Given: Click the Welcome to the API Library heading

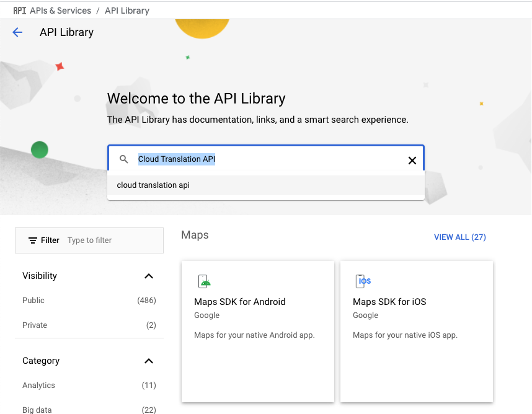Looking at the screenshot, I should tap(196, 99).
